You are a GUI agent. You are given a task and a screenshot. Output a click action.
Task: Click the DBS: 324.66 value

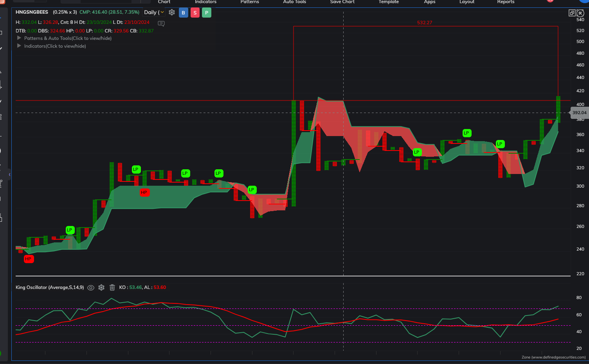coord(51,31)
